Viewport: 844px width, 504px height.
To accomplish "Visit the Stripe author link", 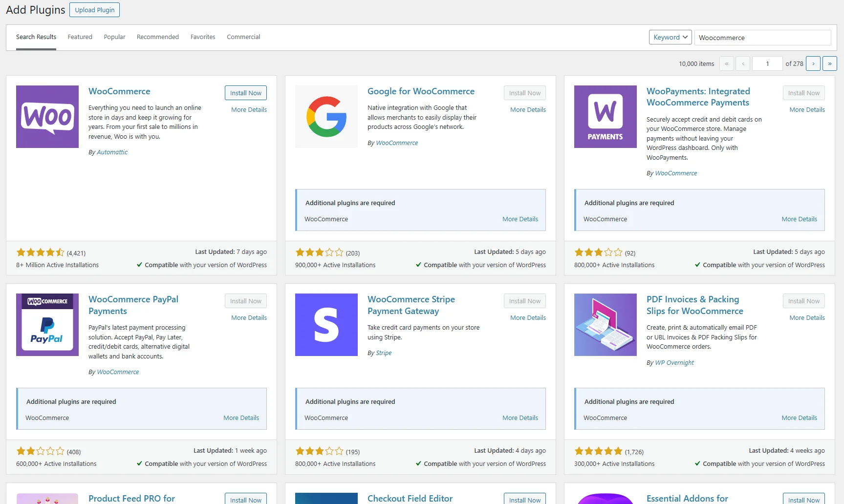I will (x=384, y=353).
